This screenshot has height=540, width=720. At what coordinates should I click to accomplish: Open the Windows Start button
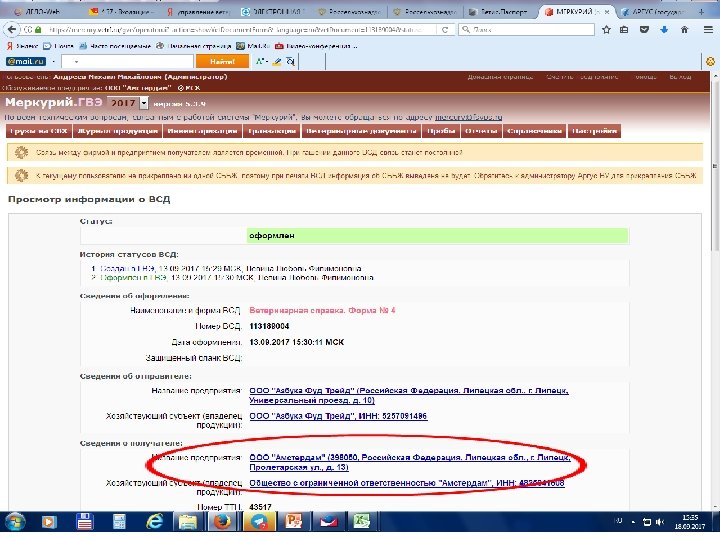(15, 522)
